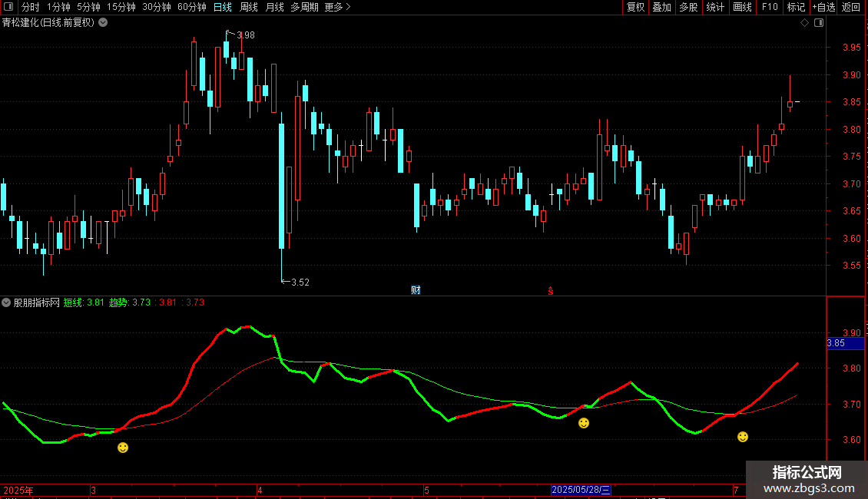Click the 2025年 label on time axis
The height and width of the screenshot is (499, 868).
(x=18, y=490)
